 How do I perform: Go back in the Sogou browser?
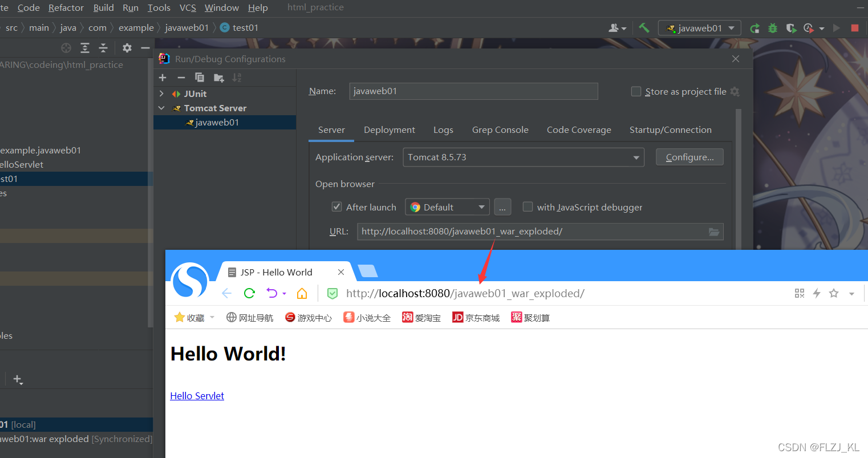(x=226, y=293)
